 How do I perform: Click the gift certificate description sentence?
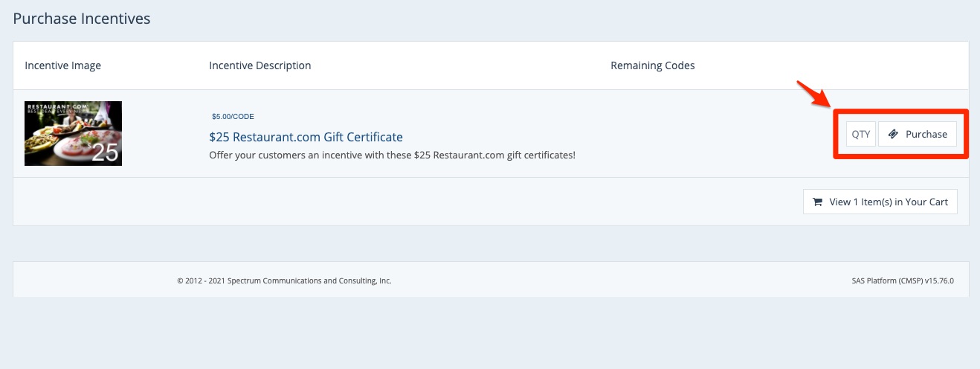(x=392, y=155)
